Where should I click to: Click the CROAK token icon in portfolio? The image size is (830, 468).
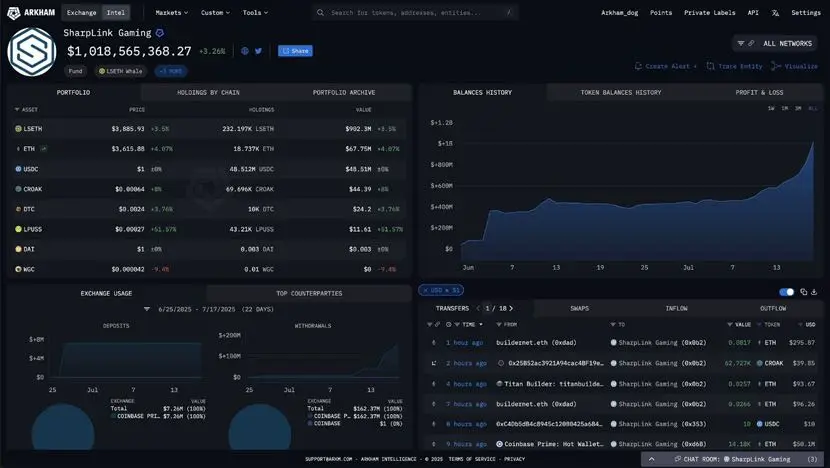pyautogui.click(x=19, y=189)
